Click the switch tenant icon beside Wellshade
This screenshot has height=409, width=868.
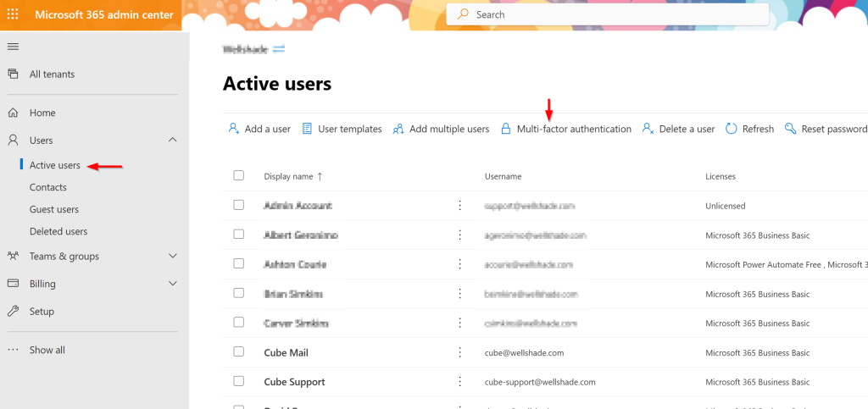279,49
